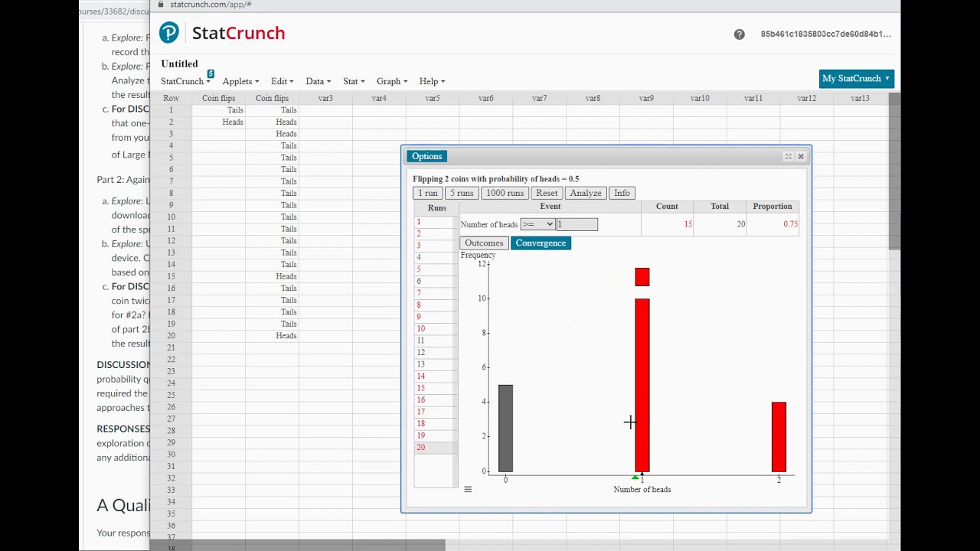Click the var8 column header

(593, 98)
